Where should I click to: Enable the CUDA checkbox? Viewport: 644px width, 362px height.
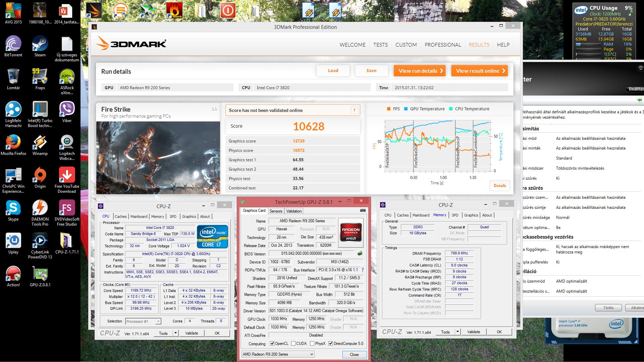click(293, 344)
